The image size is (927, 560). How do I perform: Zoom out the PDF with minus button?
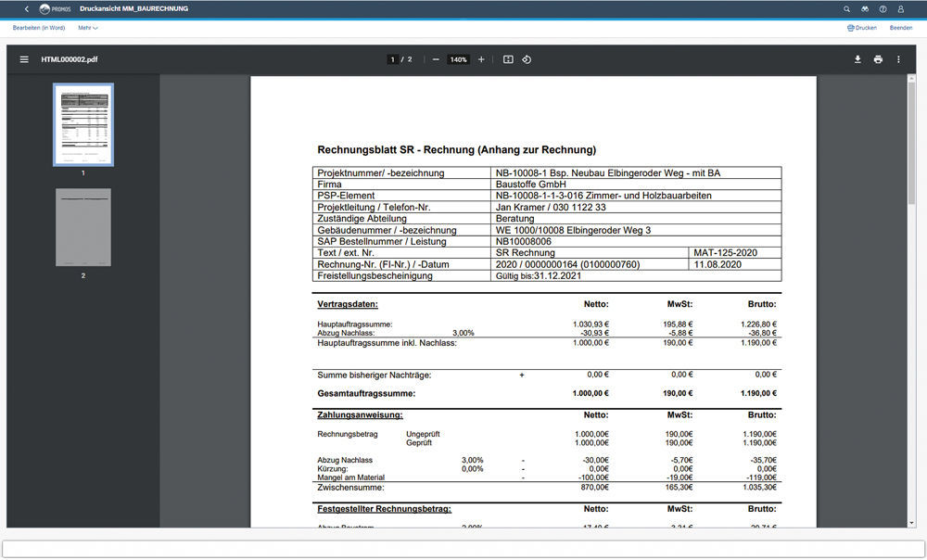(436, 59)
